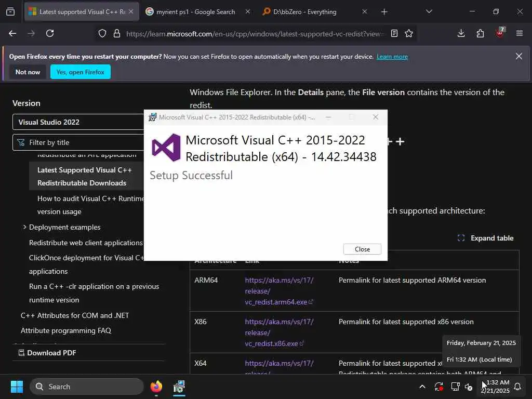Click the Visual Studio logo in setup dialog

click(x=166, y=148)
